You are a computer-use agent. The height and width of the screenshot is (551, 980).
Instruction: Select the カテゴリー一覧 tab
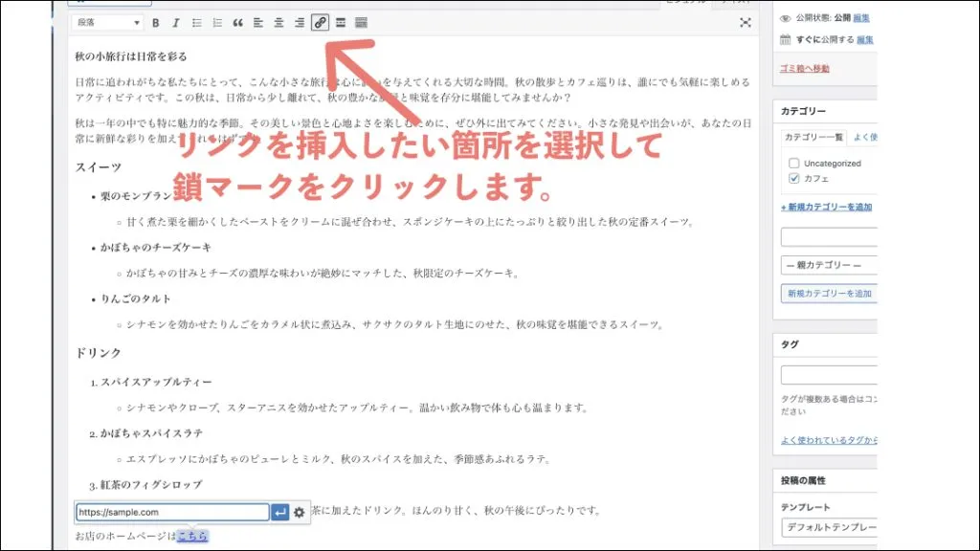point(813,138)
